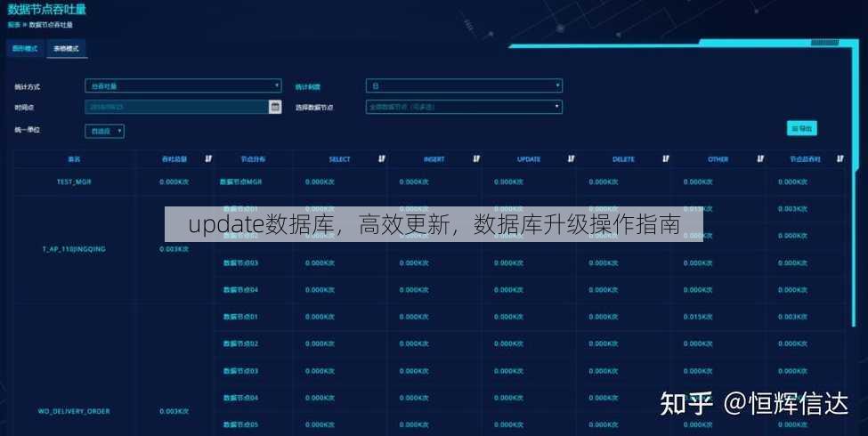
Task: Click the INSERT column header text
Action: [434, 159]
